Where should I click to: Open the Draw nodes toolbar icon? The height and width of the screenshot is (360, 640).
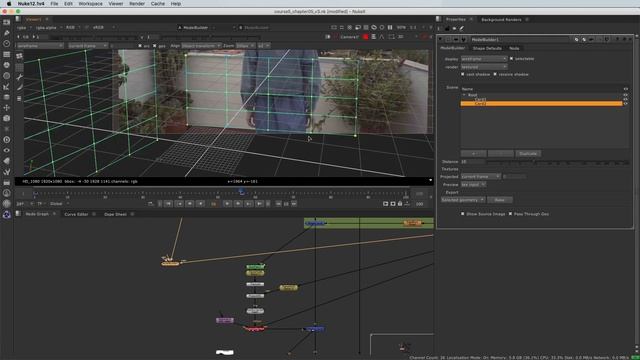click(7, 33)
